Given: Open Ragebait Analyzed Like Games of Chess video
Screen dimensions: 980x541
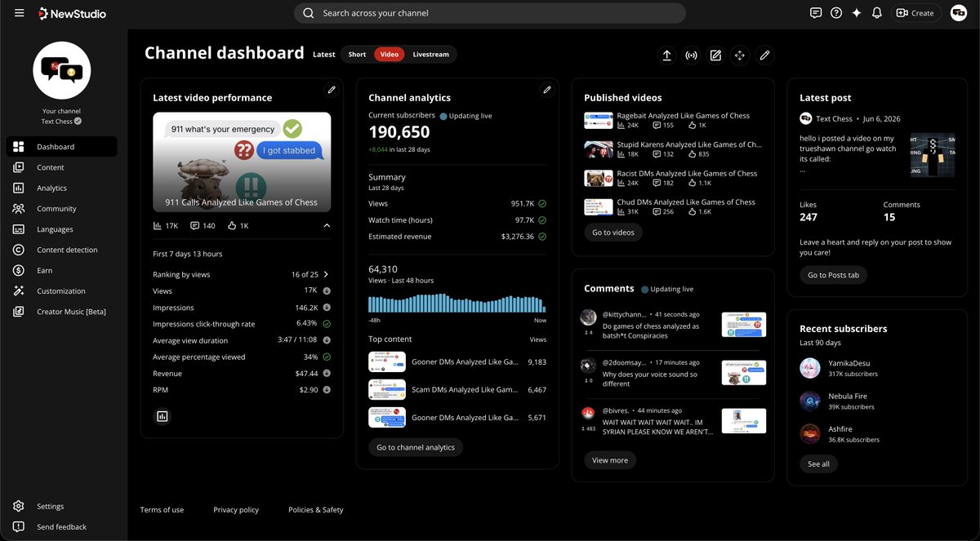Looking at the screenshot, I should (x=684, y=116).
